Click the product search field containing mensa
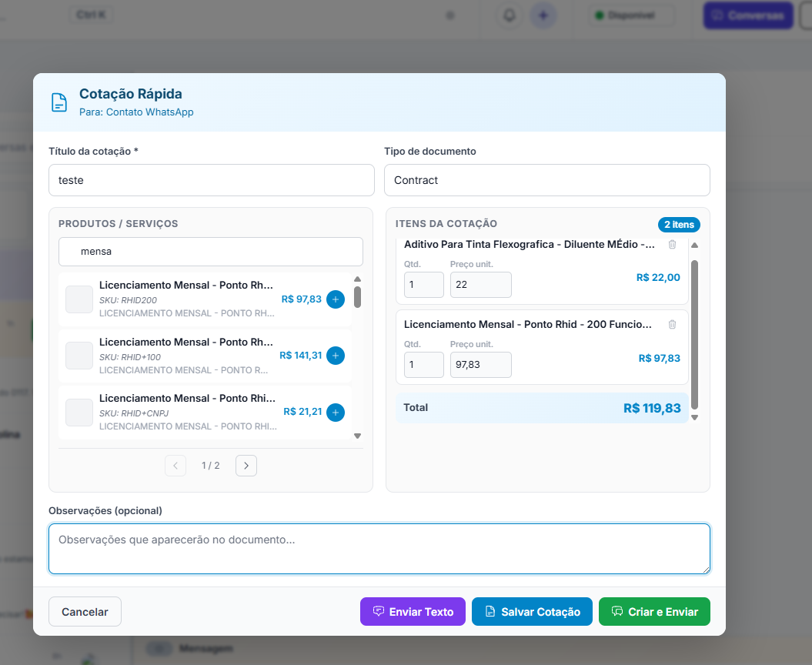The width and height of the screenshot is (812, 665). 211,252
